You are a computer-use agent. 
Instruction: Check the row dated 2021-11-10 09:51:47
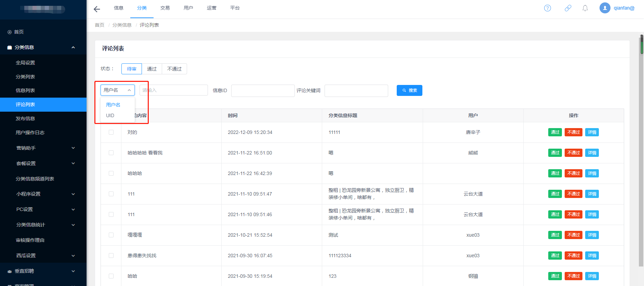pos(111,194)
